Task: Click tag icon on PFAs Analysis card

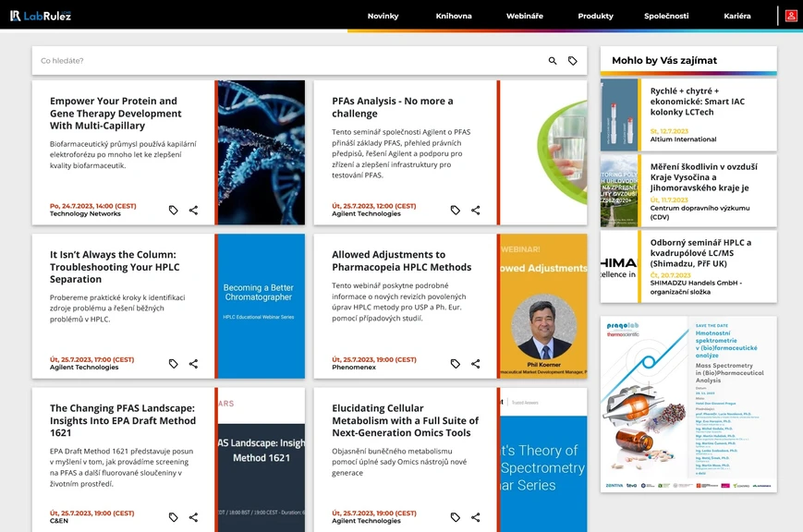Action: (456, 210)
